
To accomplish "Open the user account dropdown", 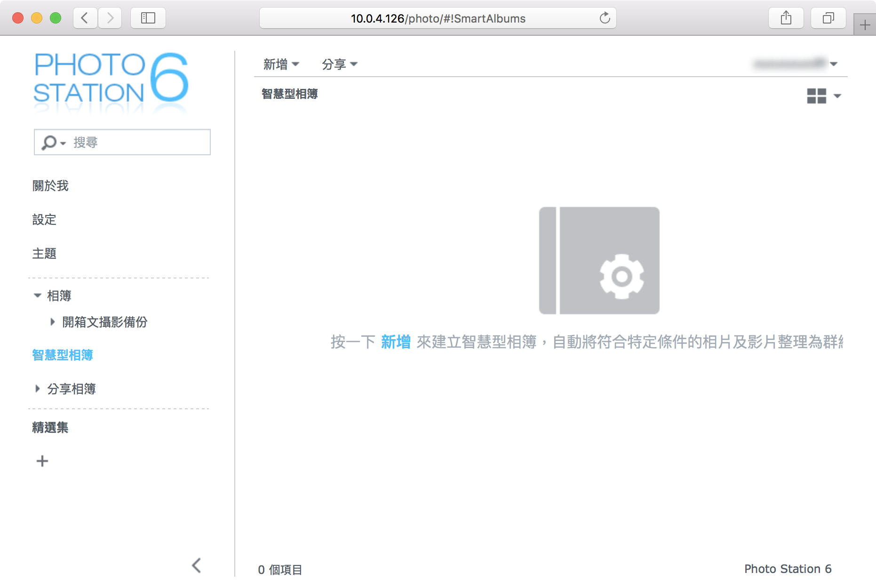I will coord(796,64).
